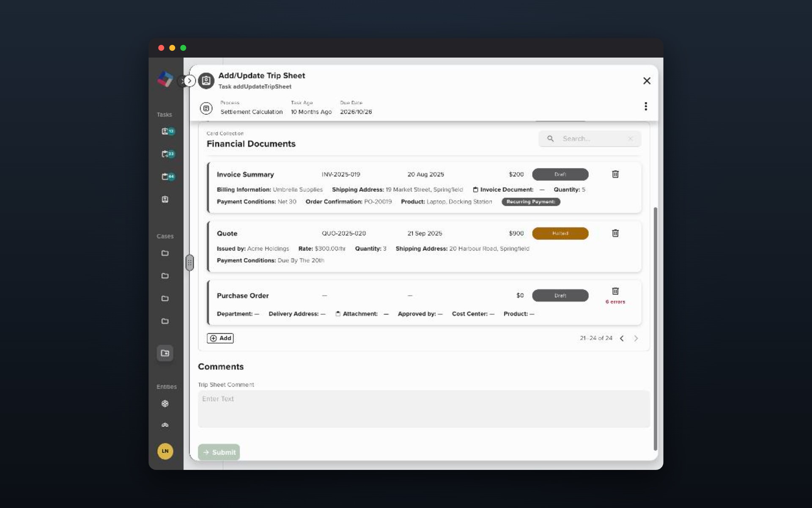Click the Draft status on Purchase Order
The width and height of the screenshot is (812, 508).
[560, 295]
